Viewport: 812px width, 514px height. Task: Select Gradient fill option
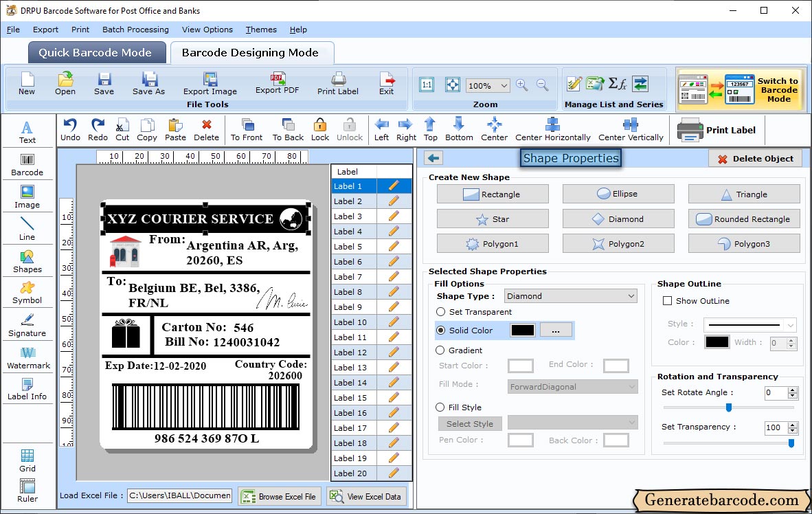pyautogui.click(x=440, y=350)
